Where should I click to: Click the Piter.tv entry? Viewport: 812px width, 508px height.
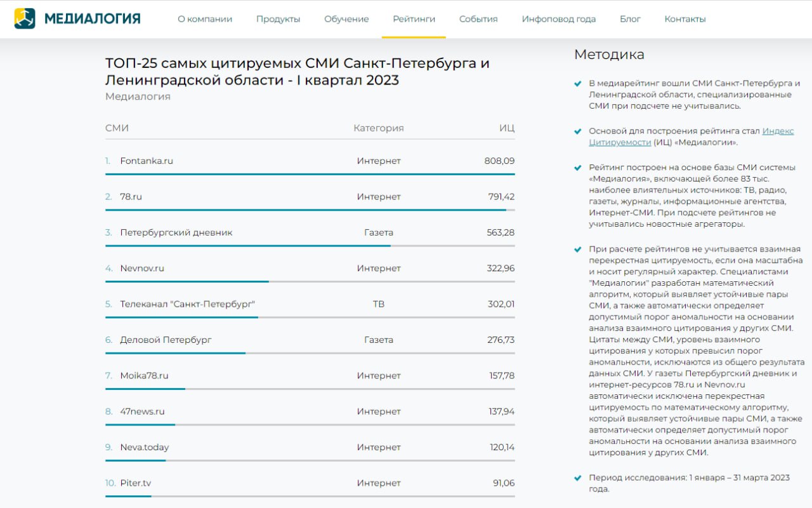coord(136,483)
